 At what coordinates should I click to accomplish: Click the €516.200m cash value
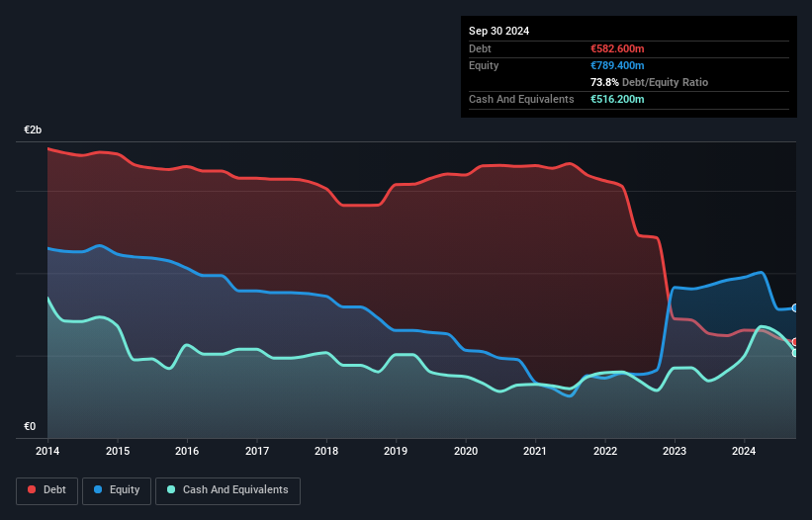click(x=617, y=99)
